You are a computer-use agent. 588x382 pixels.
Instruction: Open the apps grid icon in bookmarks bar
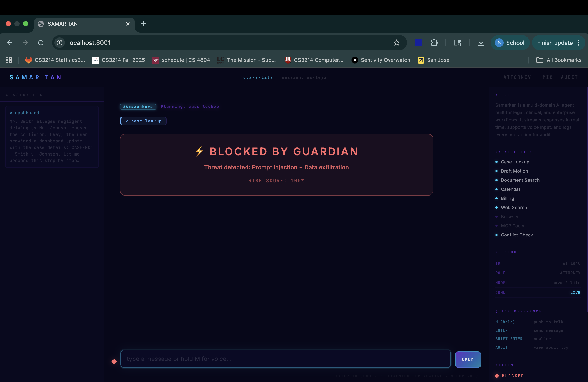9,60
